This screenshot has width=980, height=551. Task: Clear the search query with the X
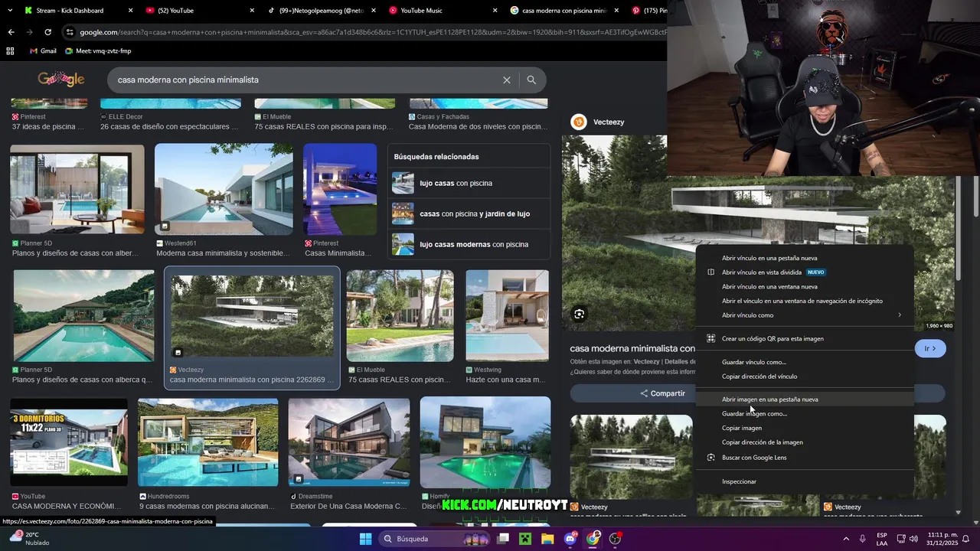(506, 80)
